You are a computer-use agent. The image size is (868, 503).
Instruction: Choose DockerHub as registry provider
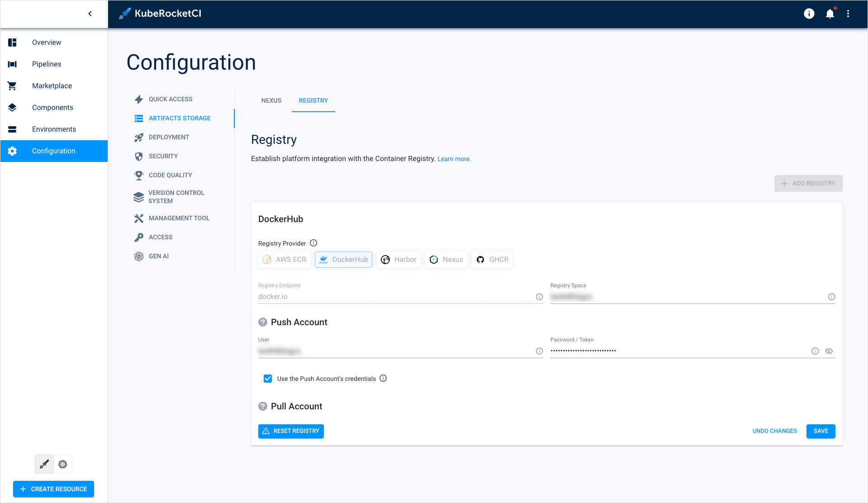click(343, 260)
